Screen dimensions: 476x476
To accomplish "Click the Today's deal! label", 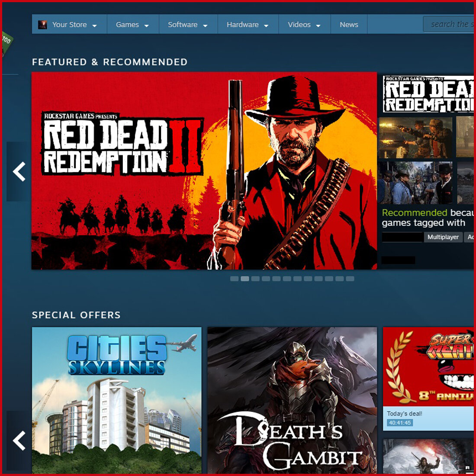I will [404, 413].
